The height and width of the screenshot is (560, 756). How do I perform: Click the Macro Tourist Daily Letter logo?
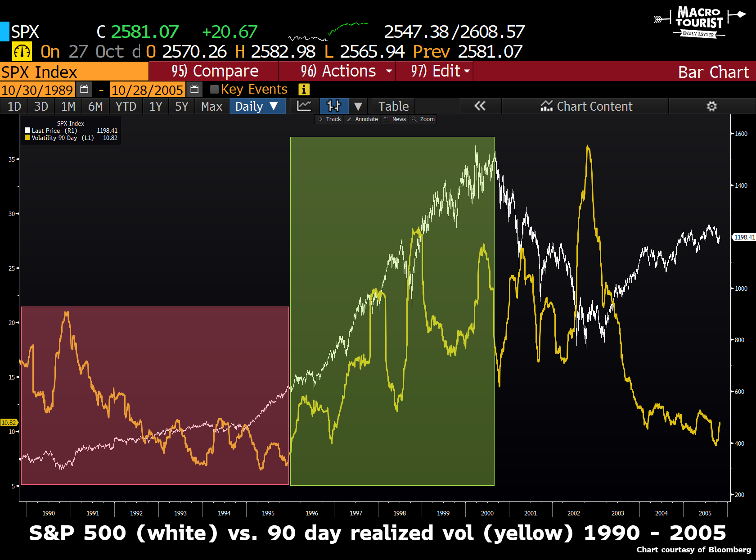pyautogui.click(x=699, y=22)
